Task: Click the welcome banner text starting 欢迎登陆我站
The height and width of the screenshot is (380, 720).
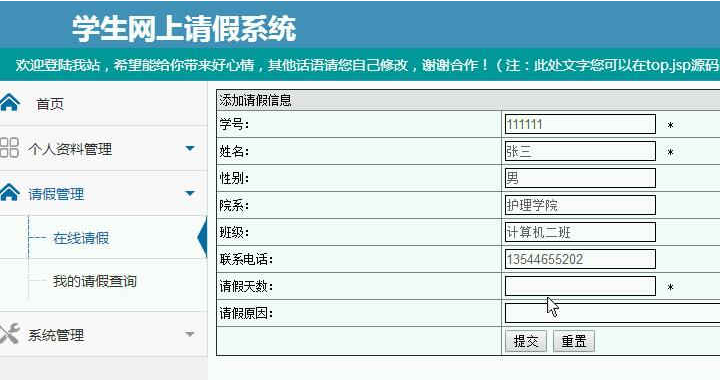Action: point(367,65)
